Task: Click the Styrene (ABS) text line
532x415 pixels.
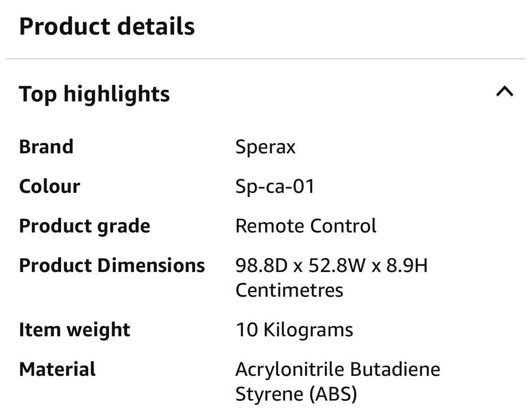Action: click(296, 394)
